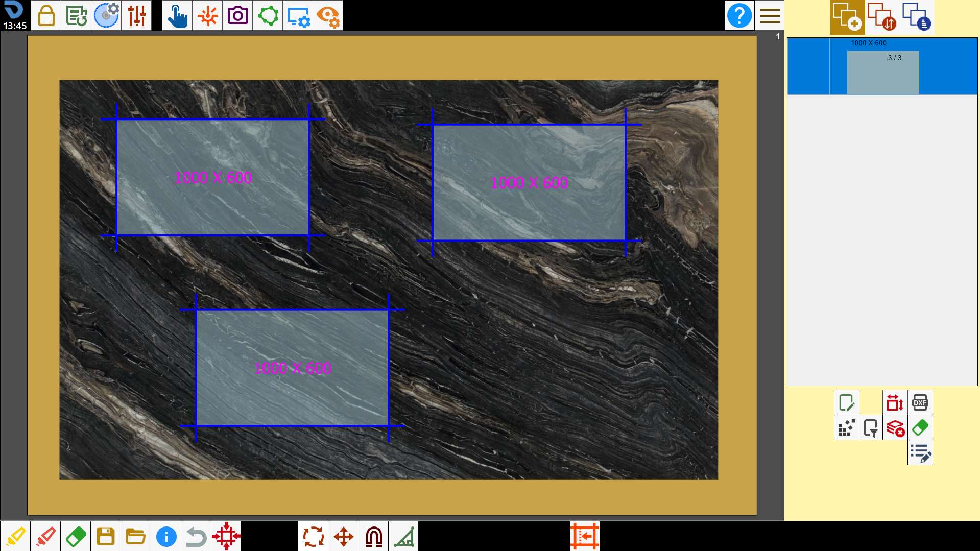The width and height of the screenshot is (980, 551).
Task: Open the blue screen display settings icon
Action: 298,15
